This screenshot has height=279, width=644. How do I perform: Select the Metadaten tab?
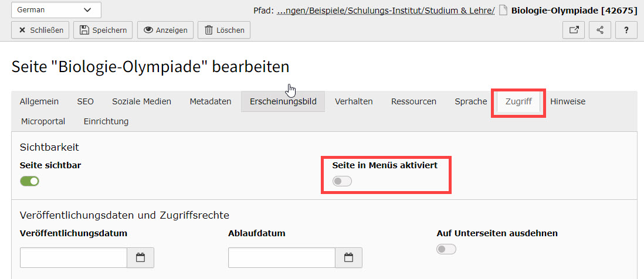(211, 101)
